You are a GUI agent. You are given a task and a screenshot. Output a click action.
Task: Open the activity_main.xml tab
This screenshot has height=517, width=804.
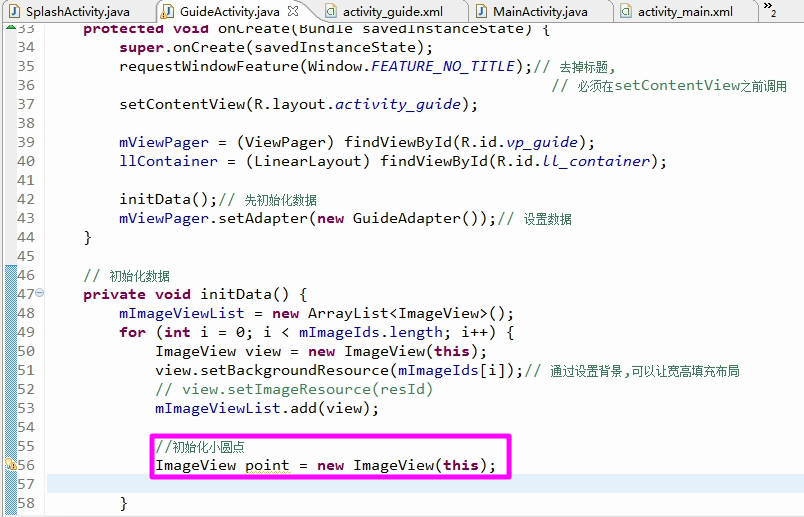pyautogui.click(x=685, y=11)
